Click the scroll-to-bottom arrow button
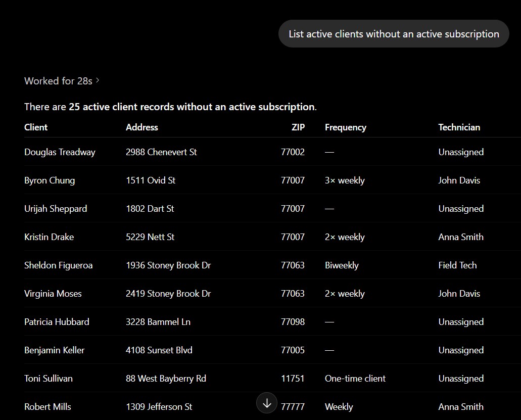This screenshot has width=521, height=420. click(x=266, y=403)
